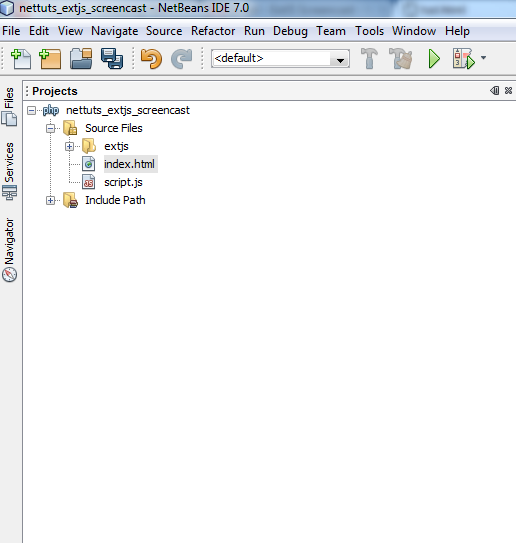Click the Debug Project icon

[463, 59]
